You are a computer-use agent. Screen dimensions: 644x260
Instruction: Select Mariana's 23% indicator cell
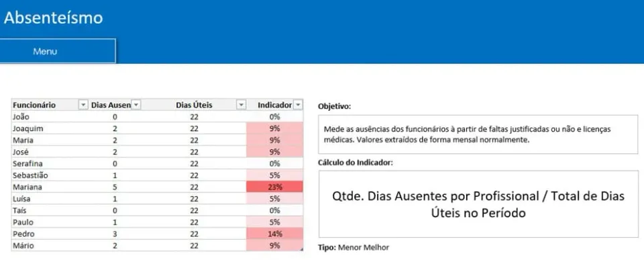pyautogui.click(x=275, y=187)
